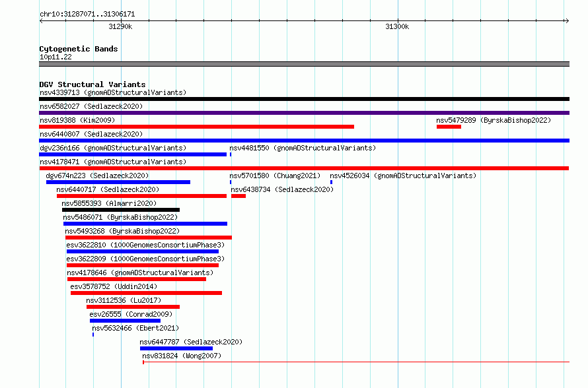The height and width of the screenshot is (388, 588).
Task: Click the blue bar for dgv674n223
Action: click(x=118, y=182)
